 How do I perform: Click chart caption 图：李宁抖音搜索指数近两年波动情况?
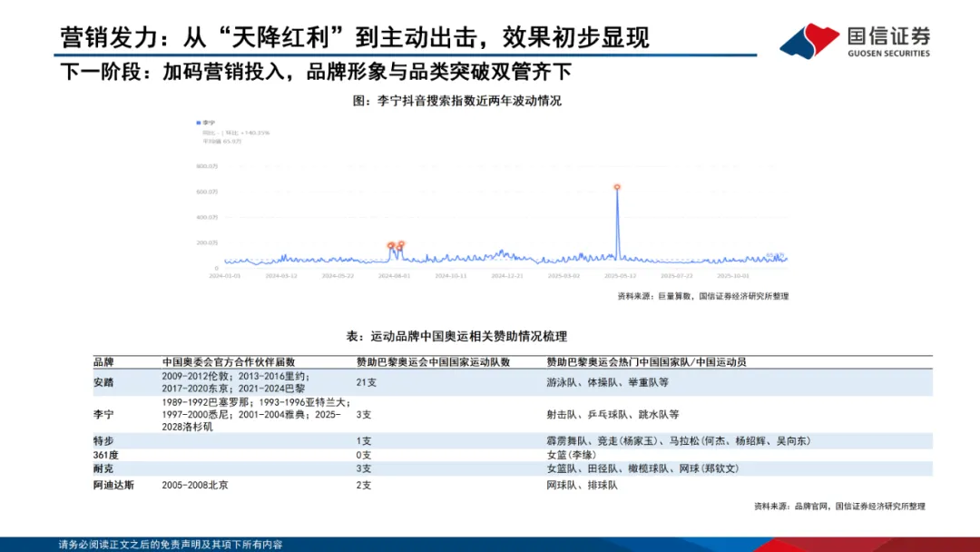456,101
